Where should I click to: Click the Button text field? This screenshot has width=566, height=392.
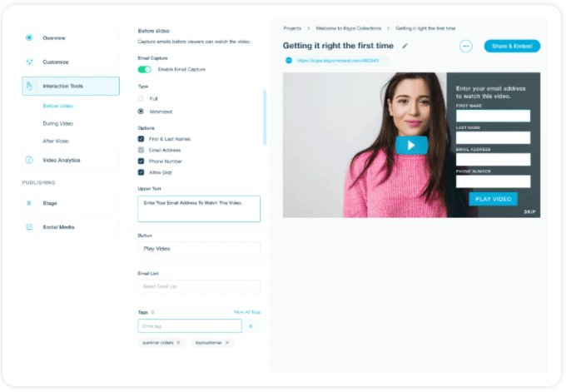pyautogui.click(x=199, y=249)
